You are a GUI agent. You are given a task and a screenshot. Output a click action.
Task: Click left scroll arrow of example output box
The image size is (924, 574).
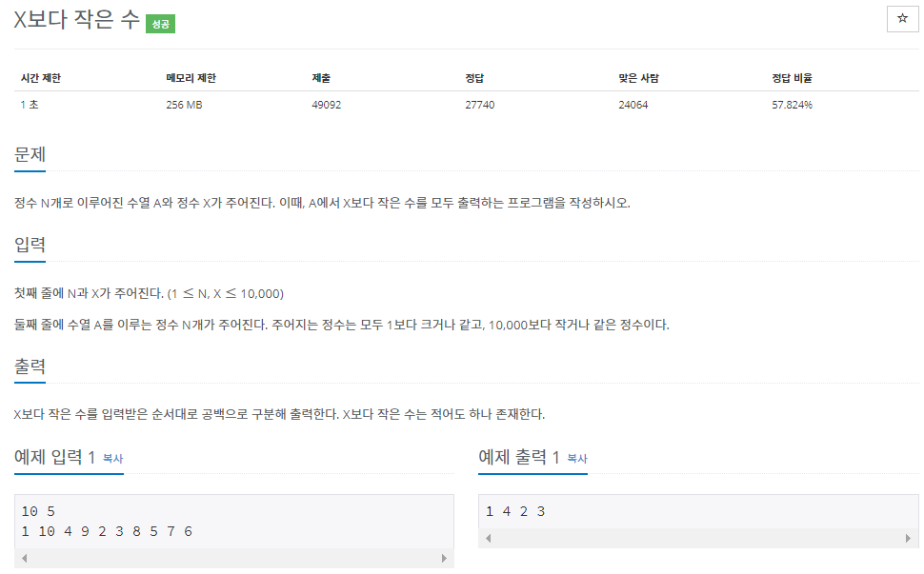click(x=488, y=538)
